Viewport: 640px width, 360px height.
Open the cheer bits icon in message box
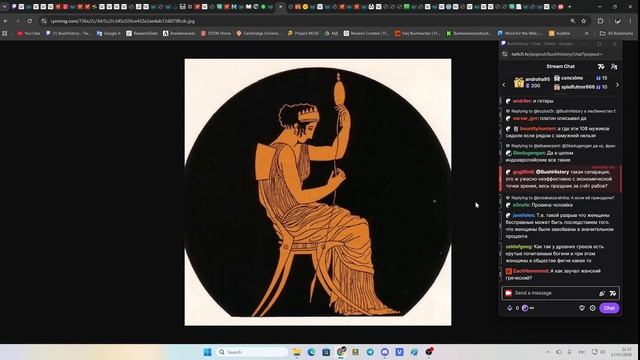click(602, 293)
